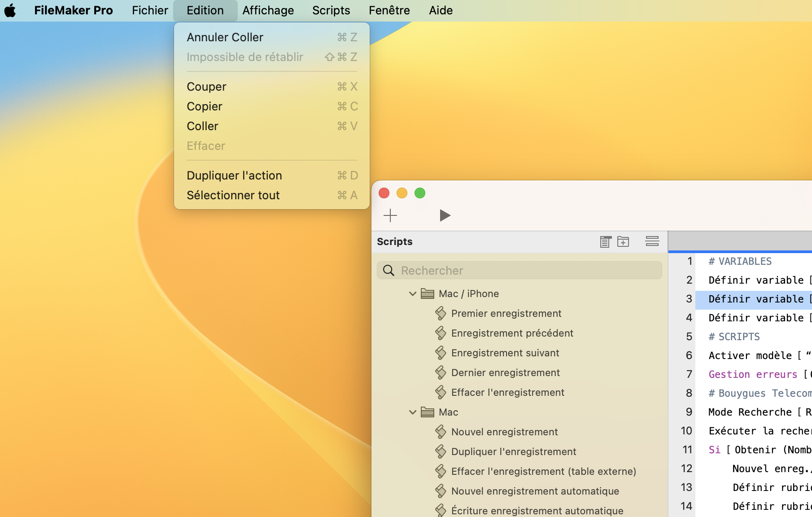Image resolution: width=812 pixels, height=517 pixels.
Task: Select Premier enregistrement script
Action: (x=506, y=314)
